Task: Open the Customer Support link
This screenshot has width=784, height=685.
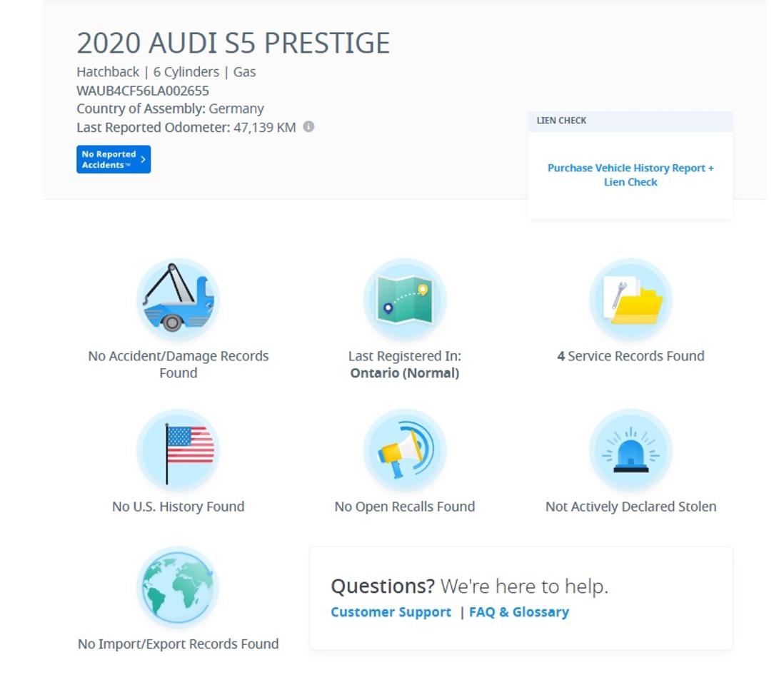Action: pyautogui.click(x=391, y=612)
